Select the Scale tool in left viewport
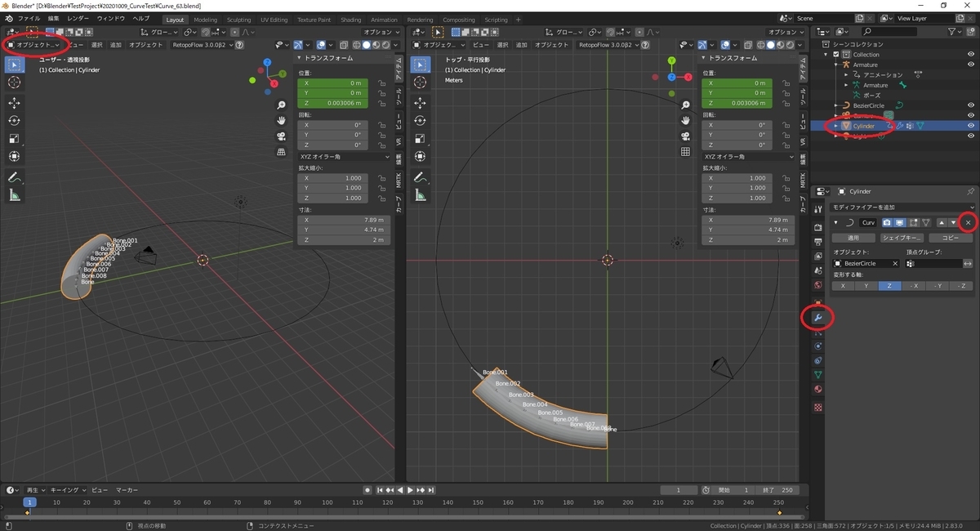Screen dimensions: 980x531 click(15, 138)
